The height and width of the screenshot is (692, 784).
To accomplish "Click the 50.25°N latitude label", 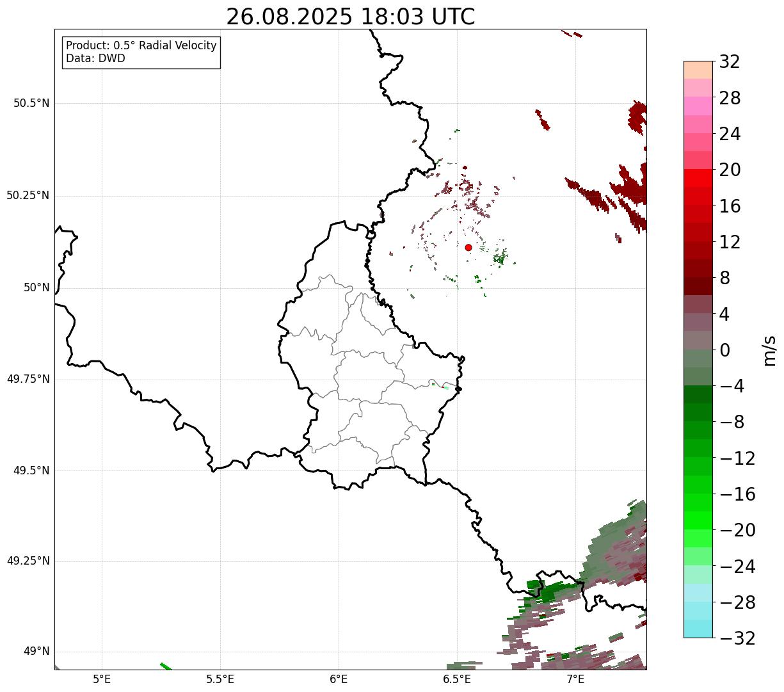I will (28, 195).
